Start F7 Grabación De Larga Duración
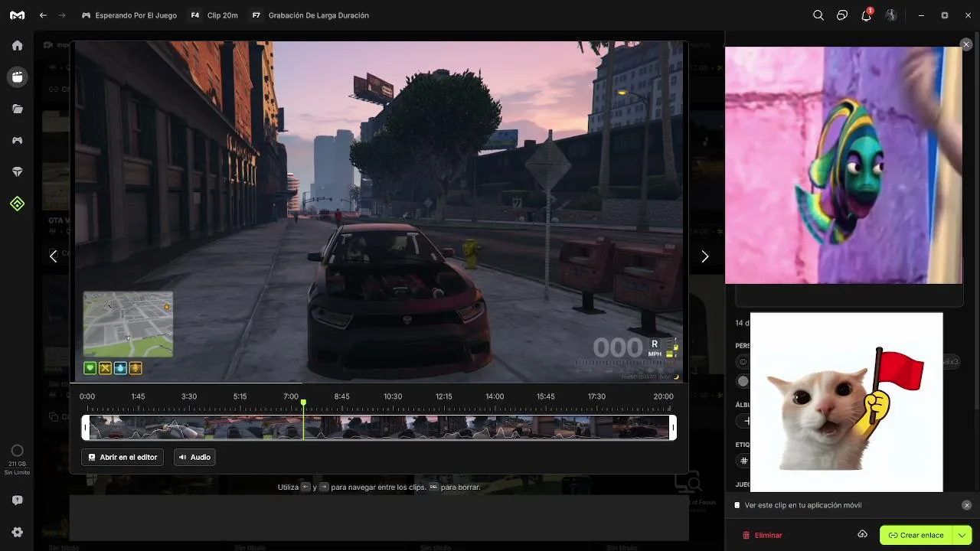This screenshot has height=551, width=980. pos(309,15)
